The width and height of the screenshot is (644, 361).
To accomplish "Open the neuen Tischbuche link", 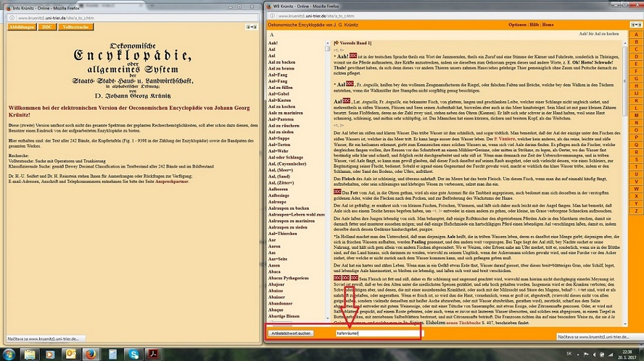I will point(464,323).
